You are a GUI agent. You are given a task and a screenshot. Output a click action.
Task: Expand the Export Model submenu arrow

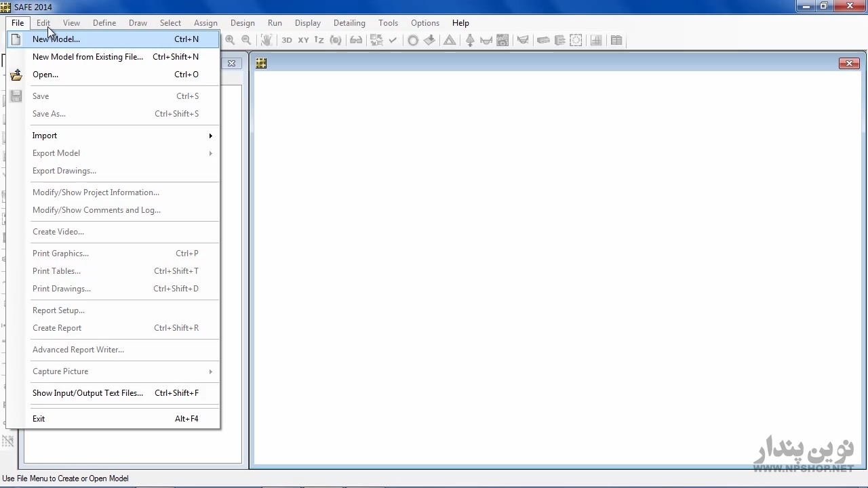pos(210,153)
